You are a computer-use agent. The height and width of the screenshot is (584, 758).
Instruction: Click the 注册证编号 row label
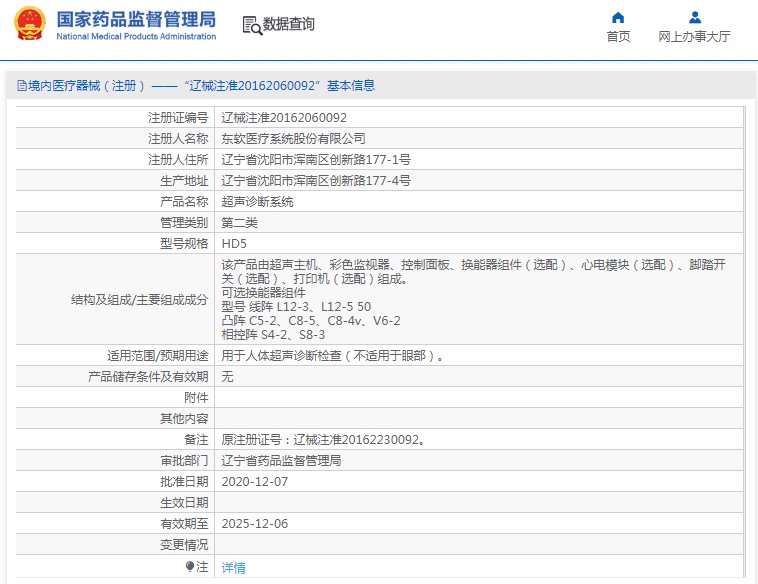click(178, 117)
